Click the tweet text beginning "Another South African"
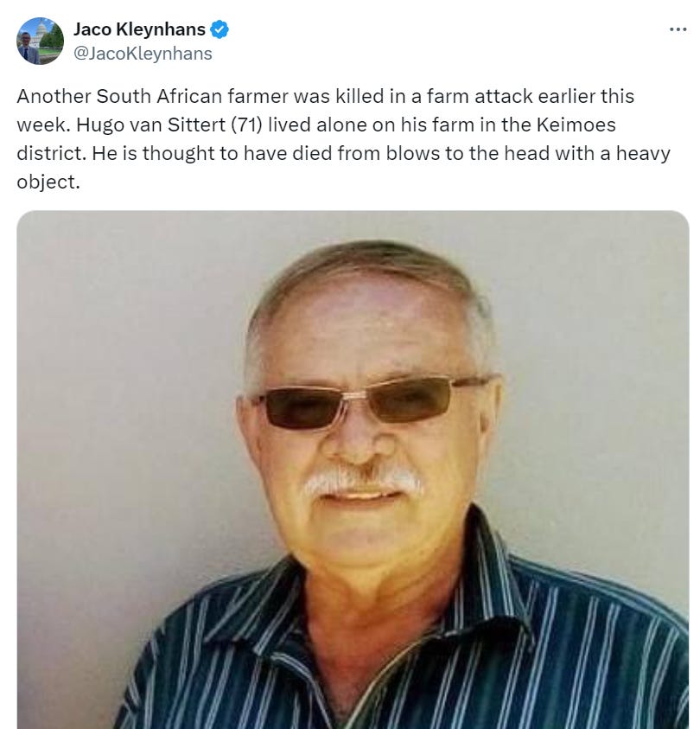 (344, 139)
